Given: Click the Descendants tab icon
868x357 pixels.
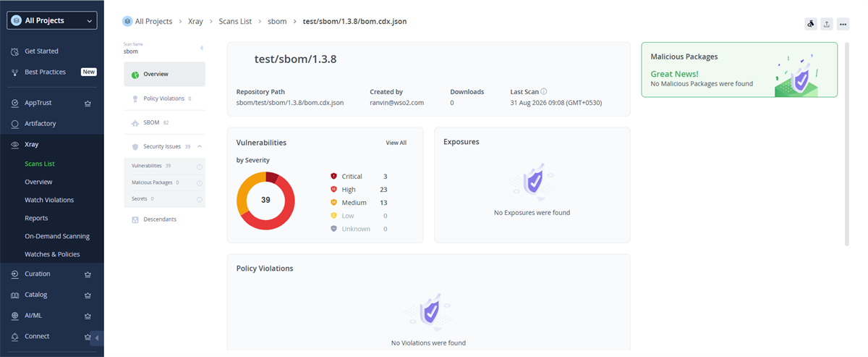Looking at the screenshot, I should click(135, 219).
